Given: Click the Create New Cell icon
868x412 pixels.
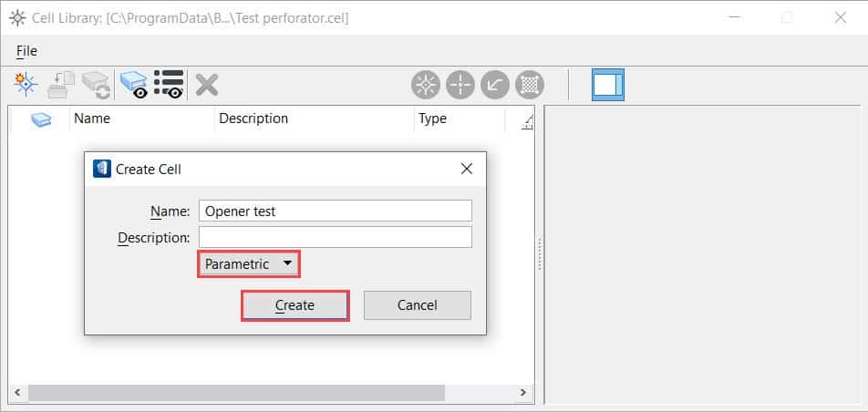Looking at the screenshot, I should (x=25, y=85).
